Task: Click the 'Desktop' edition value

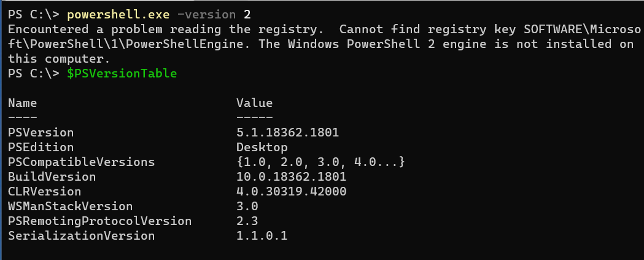Action: coord(262,148)
